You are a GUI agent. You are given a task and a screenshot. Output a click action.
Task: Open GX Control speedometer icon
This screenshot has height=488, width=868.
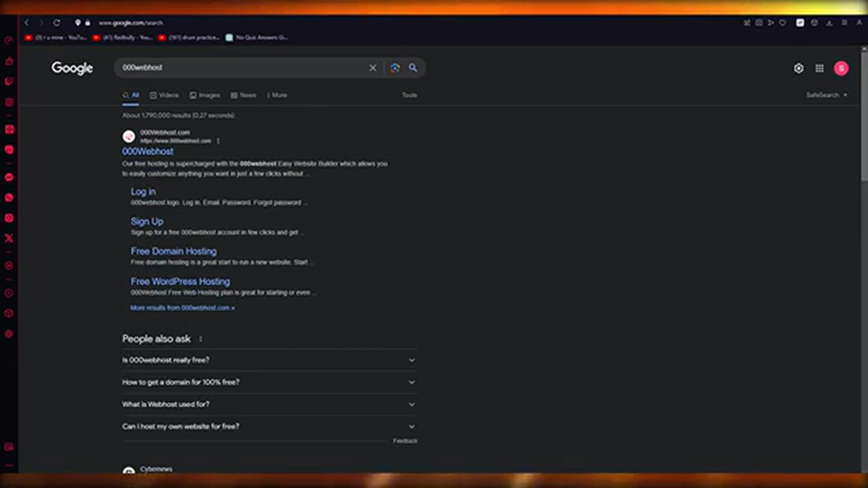[9, 40]
